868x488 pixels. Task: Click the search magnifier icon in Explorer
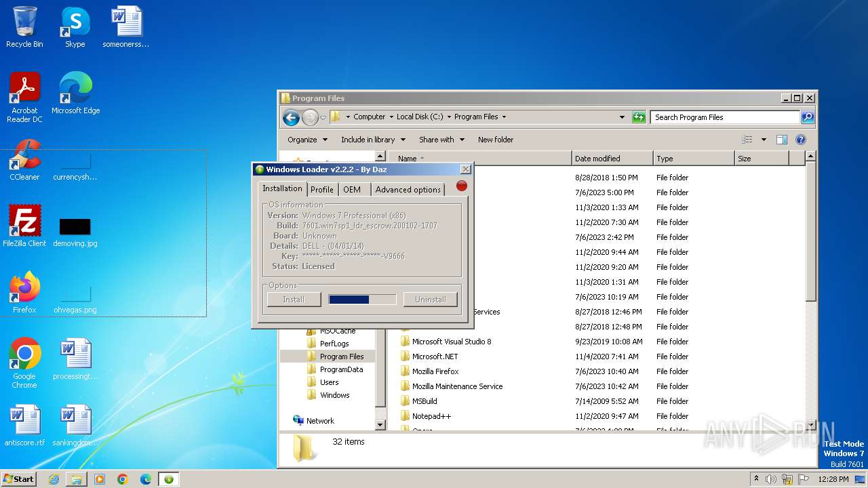click(807, 117)
